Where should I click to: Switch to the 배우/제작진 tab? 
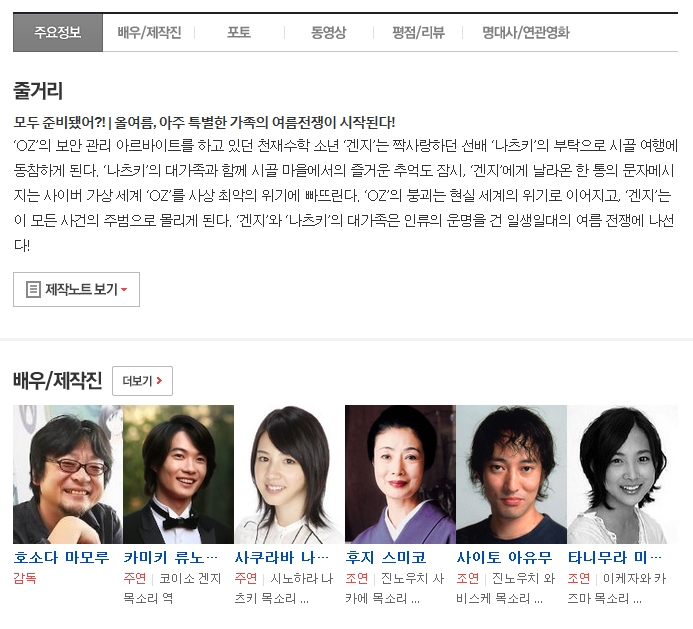pos(149,33)
